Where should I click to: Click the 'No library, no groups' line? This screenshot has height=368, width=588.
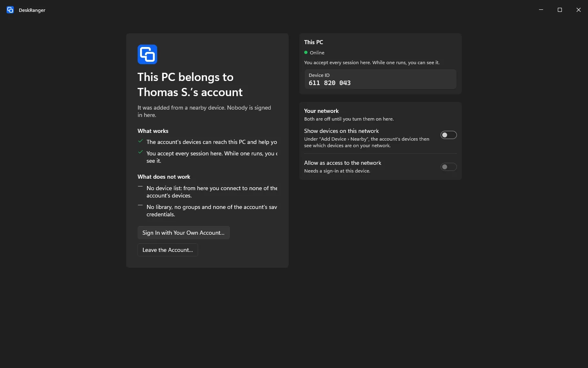pyautogui.click(x=212, y=211)
